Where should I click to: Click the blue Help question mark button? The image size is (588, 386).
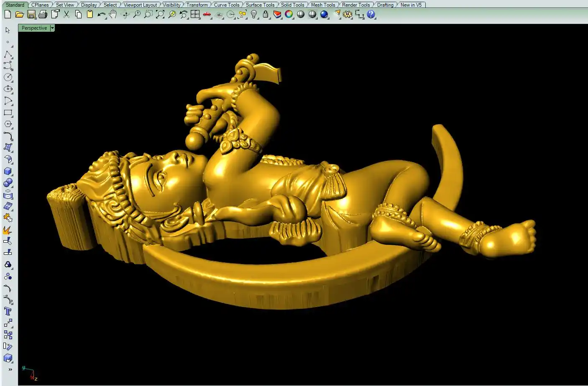(x=371, y=15)
